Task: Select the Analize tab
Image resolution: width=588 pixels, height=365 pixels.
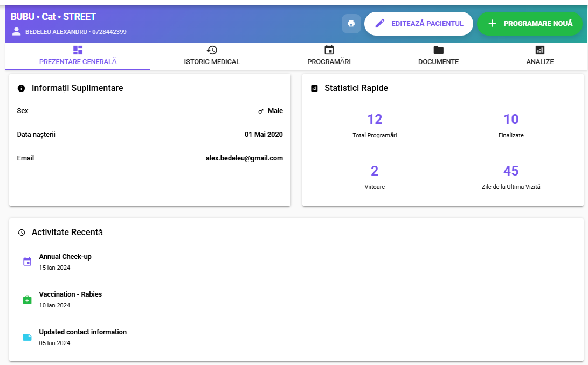Action: point(540,56)
